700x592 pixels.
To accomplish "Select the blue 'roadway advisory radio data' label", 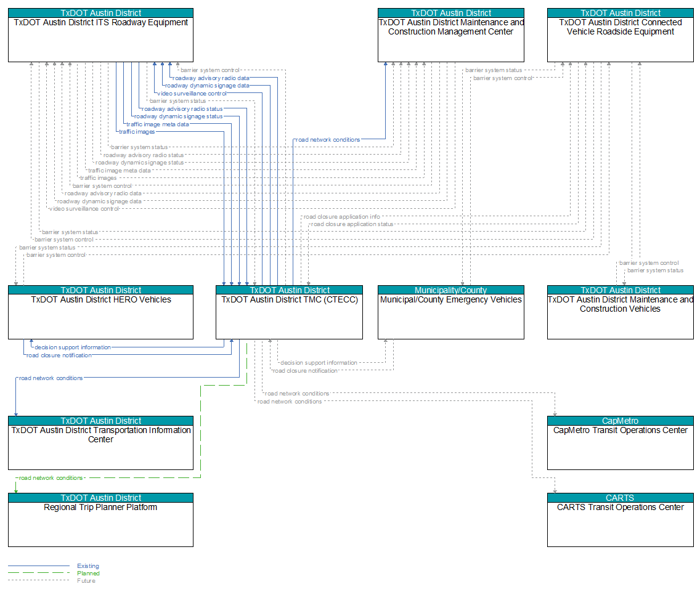I will (x=211, y=78).
